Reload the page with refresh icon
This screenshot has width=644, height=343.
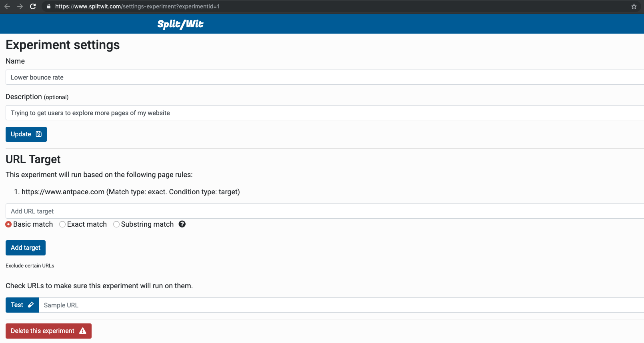33,6
